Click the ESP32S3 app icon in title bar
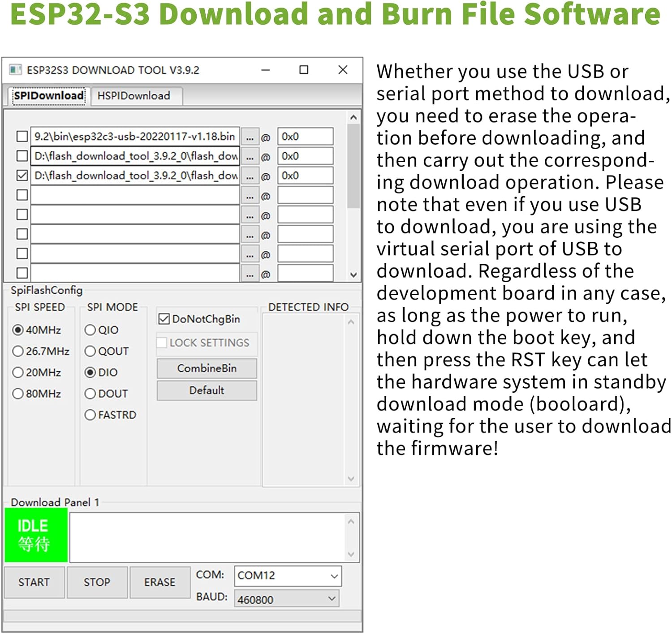Viewport: 672px width, 634px height. point(15,70)
